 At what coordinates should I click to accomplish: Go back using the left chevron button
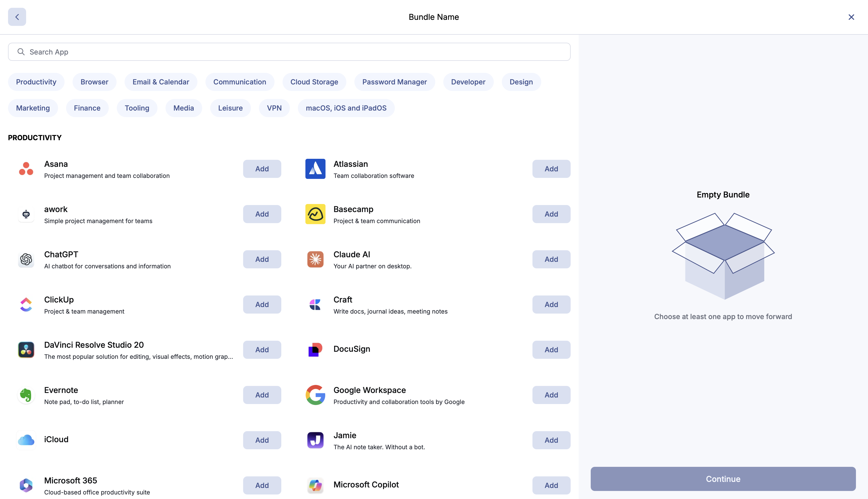click(17, 17)
